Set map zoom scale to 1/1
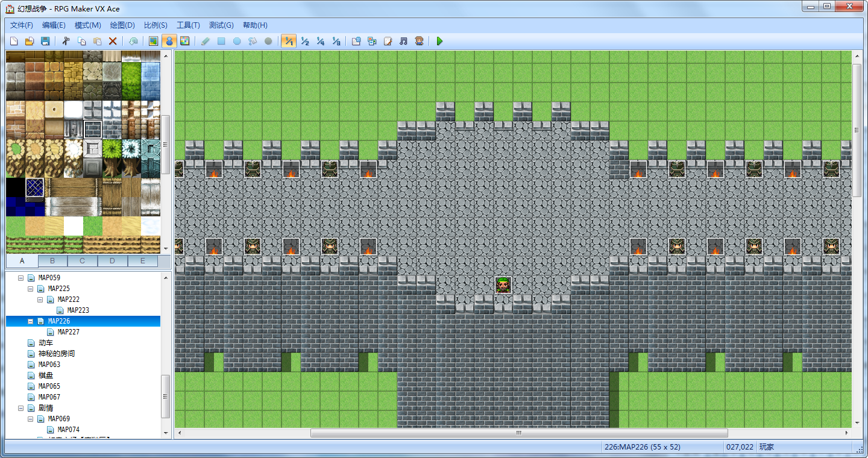This screenshot has width=868, height=458. click(289, 41)
